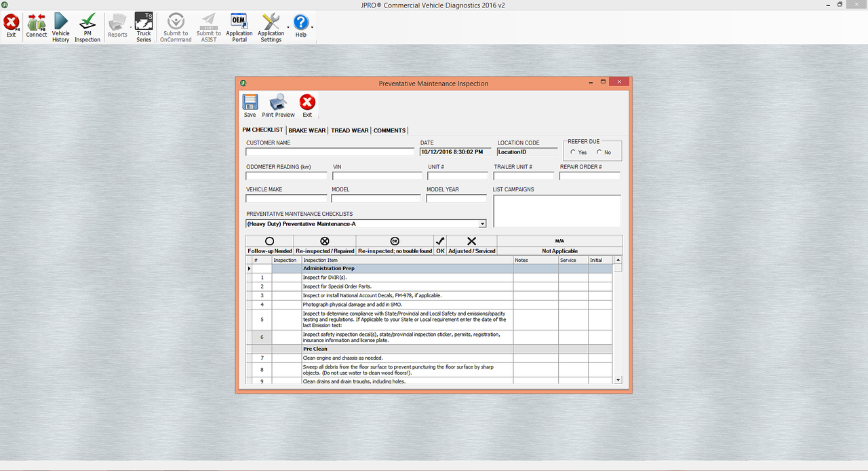Click the Date field value

[x=455, y=152]
